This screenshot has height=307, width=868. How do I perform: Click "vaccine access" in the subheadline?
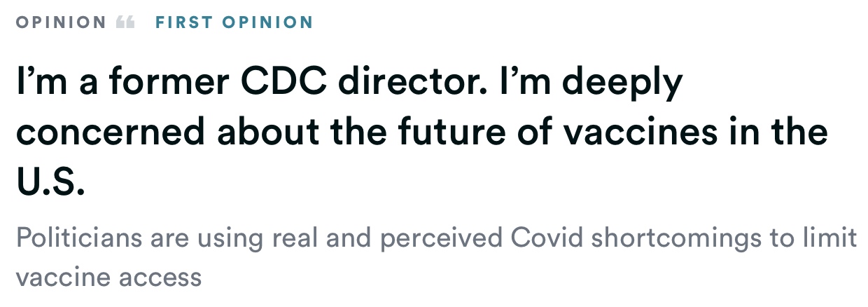[x=108, y=277]
